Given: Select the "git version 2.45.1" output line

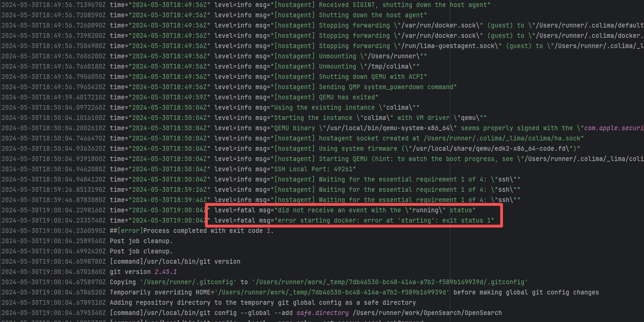Looking at the screenshot, I should (143, 272).
